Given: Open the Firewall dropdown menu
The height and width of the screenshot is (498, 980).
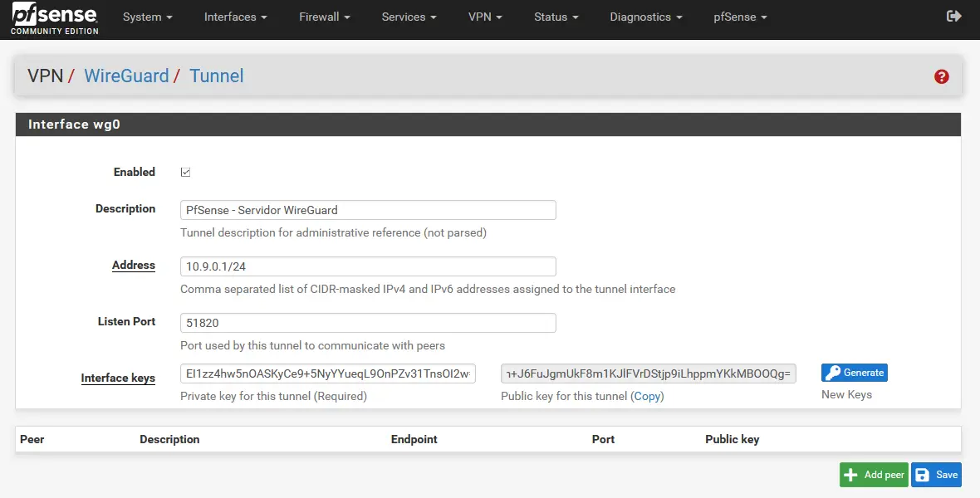Looking at the screenshot, I should [325, 17].
